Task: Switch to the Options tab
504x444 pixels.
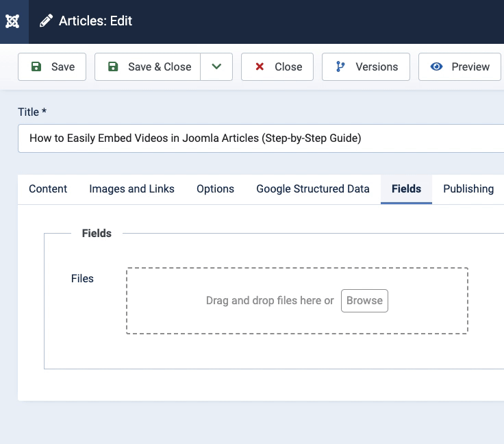Action: (x=215, y=189)
